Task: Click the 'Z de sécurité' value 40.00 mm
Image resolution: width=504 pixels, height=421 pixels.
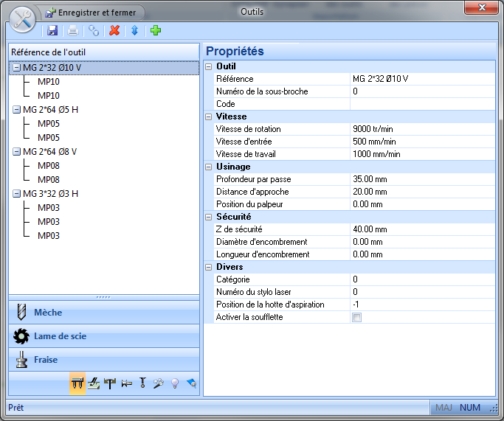Action: [421, 229]
